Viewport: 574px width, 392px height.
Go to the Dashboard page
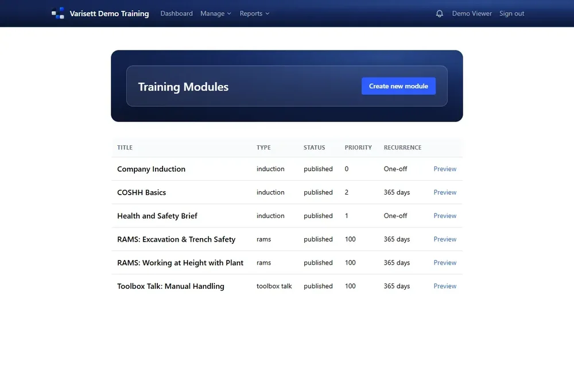point(176,14)
